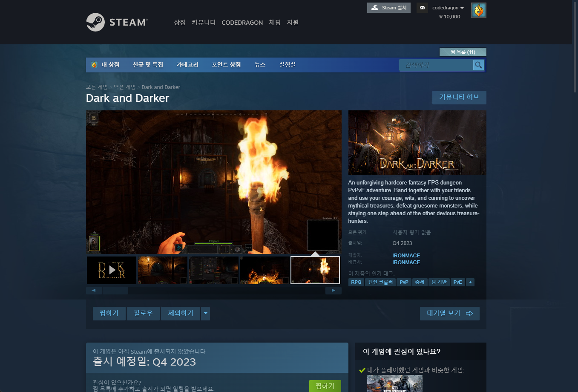Open the dropdown arrow next to 제외하기

pos(206,313)
